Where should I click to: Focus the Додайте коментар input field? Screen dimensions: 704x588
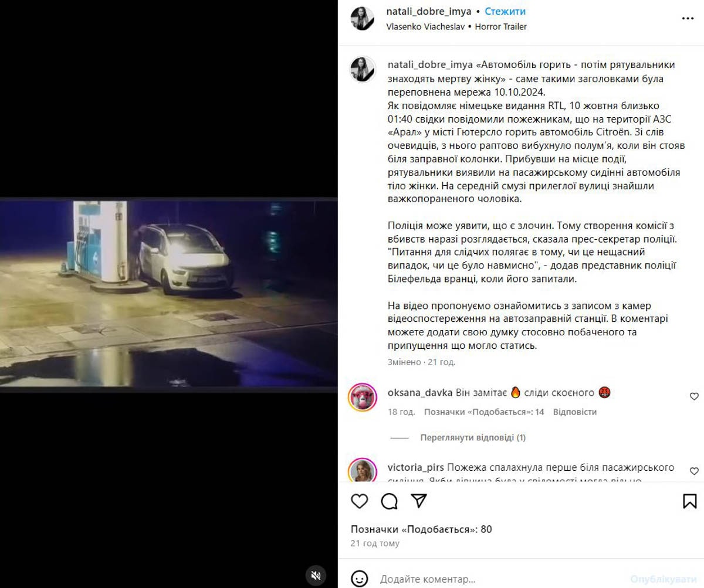coord(499,579)
